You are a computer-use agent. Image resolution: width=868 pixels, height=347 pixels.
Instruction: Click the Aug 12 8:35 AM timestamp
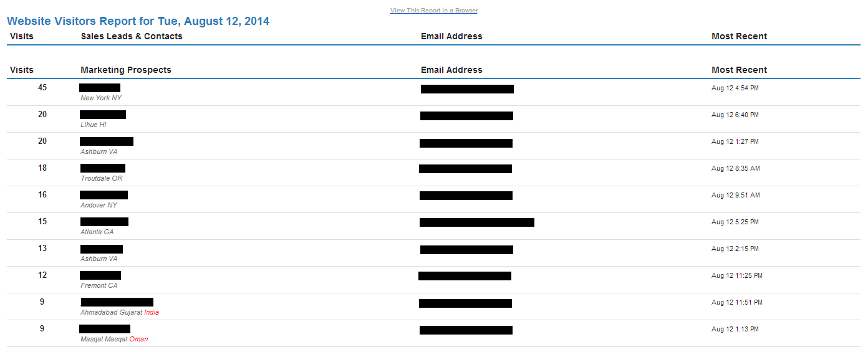(x=736, y=169)
